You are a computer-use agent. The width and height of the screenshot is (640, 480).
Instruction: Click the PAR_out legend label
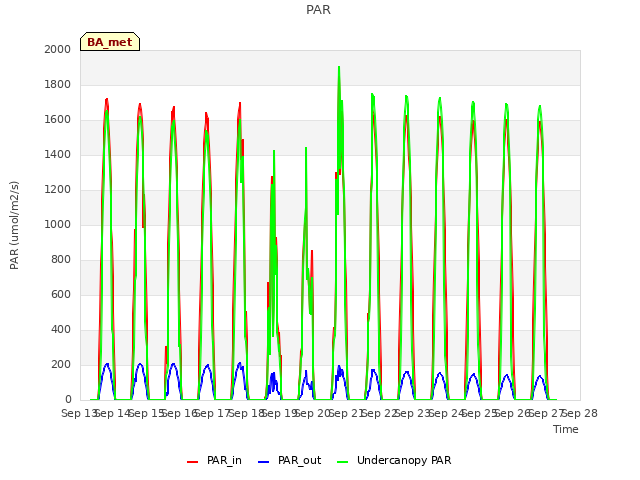tap(300, 460)
